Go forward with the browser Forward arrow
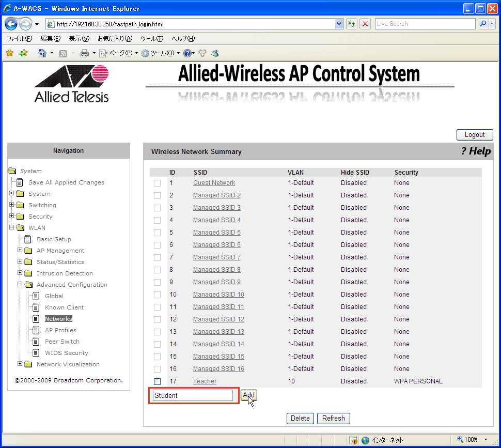The width and height of the screenshot is (501, 448). (25, 24)
